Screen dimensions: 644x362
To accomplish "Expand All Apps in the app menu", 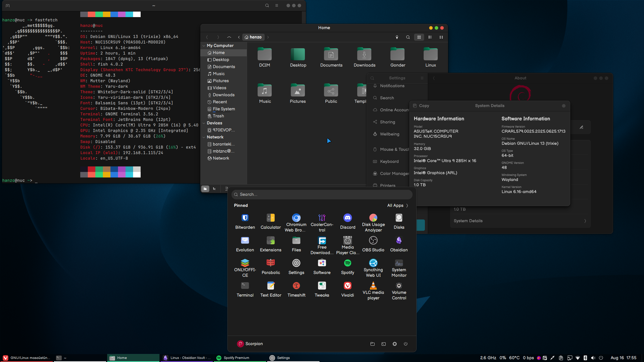I will (398, 206).
